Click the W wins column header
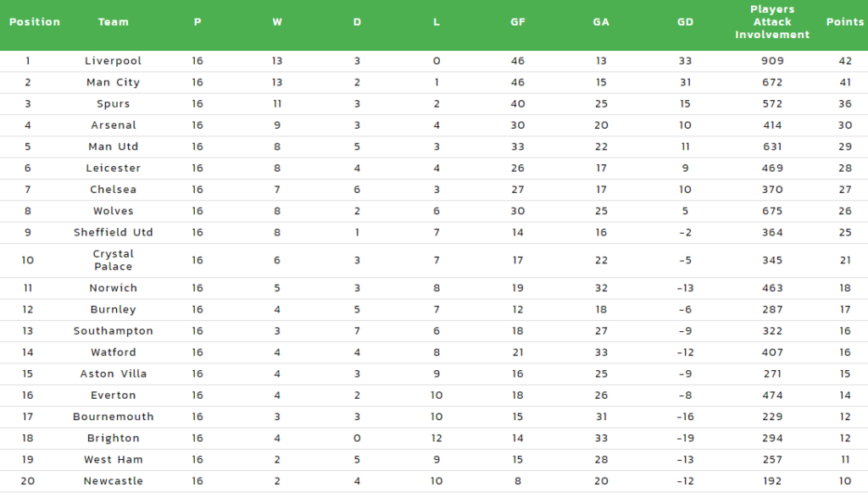 [277, 22]
